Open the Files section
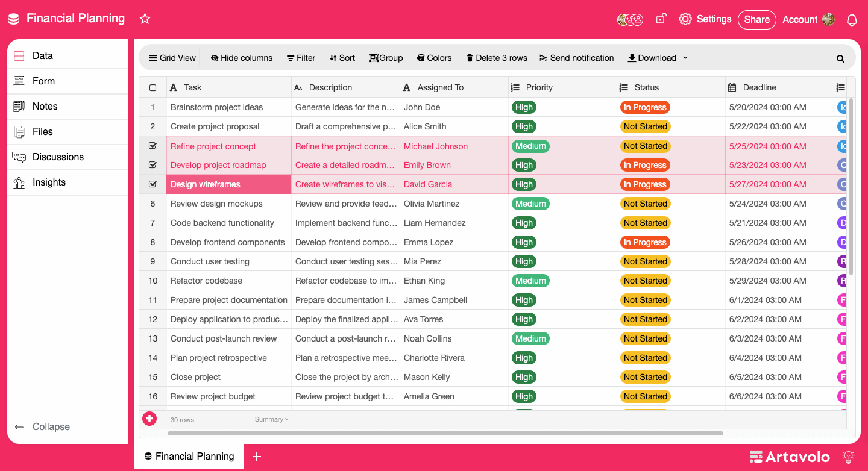Viewport: 868px width, 471px height. [68, 131]
